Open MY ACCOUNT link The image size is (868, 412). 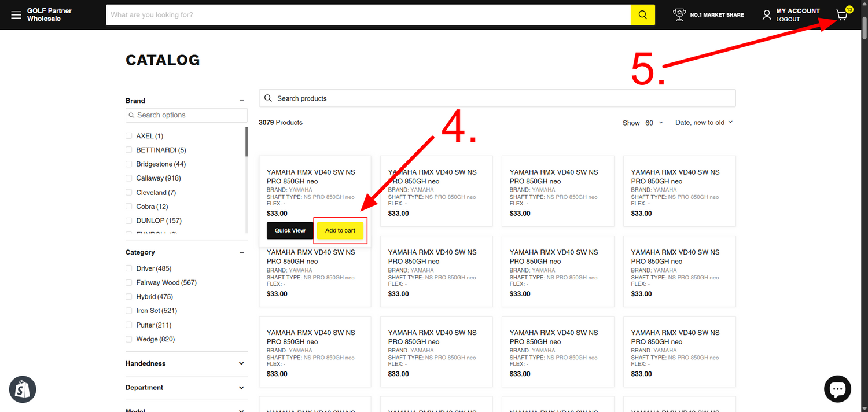[798, 11]
